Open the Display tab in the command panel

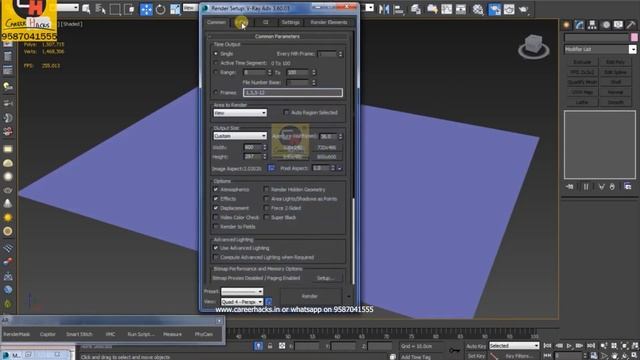[618, 25]
